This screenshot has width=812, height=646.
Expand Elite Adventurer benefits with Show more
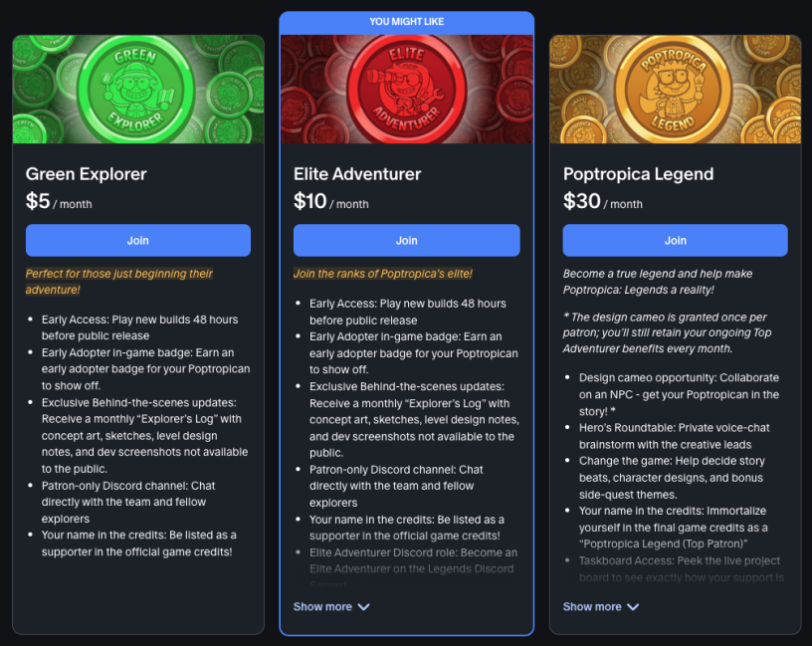(322, 606)
